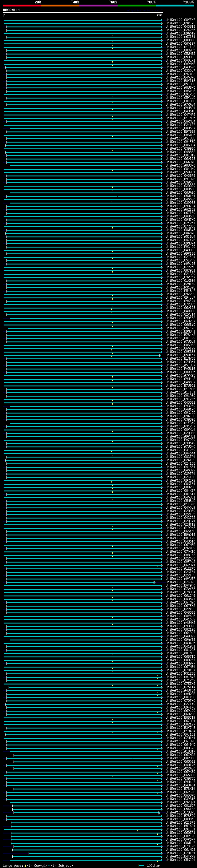Image resolution: width=197 pixels, height=868 pixels.
Task: Choose UniRef100_Q9XJ55 label
Action: 180,412
